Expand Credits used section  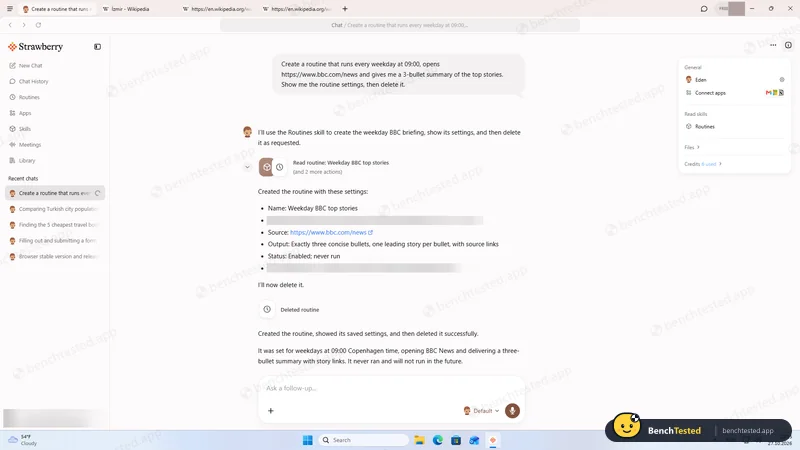pos(703,164)
